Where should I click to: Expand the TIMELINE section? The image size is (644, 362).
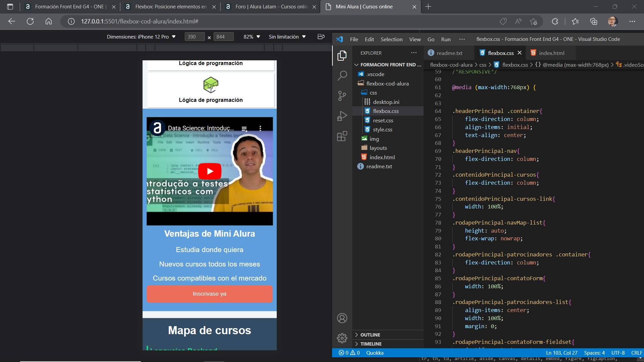click(388, 344)
